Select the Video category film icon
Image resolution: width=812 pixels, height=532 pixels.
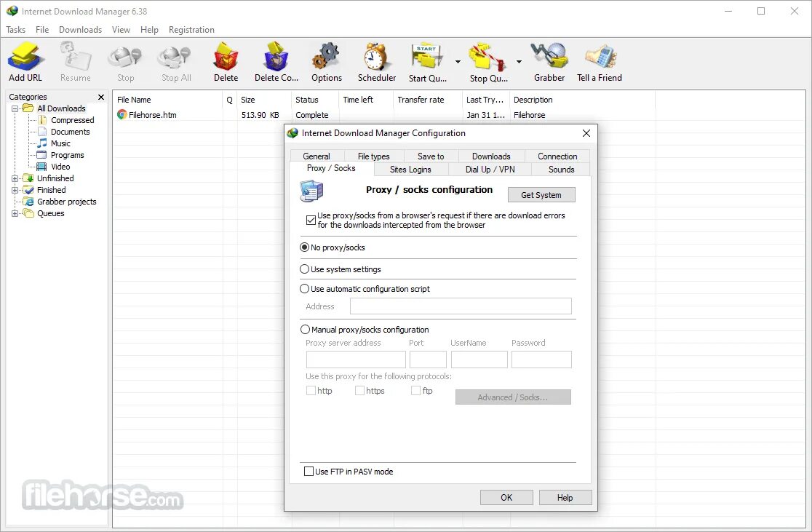42,167
